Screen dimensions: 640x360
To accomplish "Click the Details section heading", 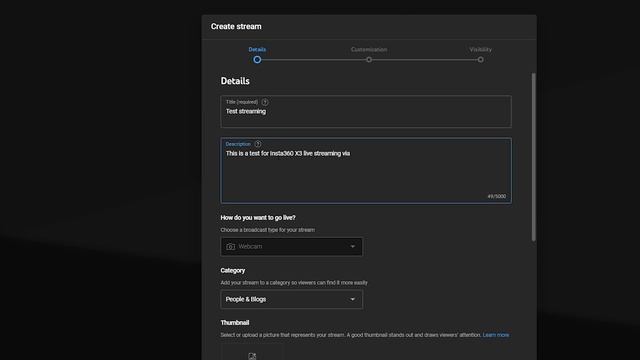I will coord(235,81).
